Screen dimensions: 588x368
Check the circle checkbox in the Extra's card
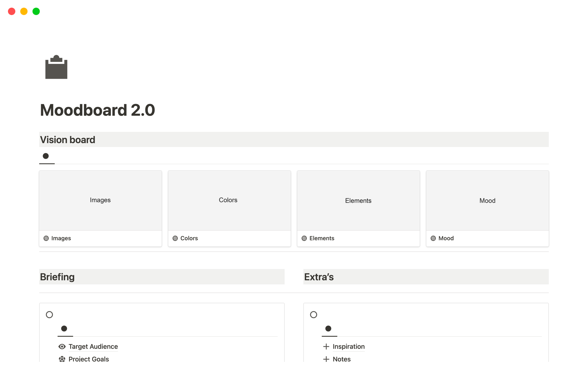(x=314, y=314)
